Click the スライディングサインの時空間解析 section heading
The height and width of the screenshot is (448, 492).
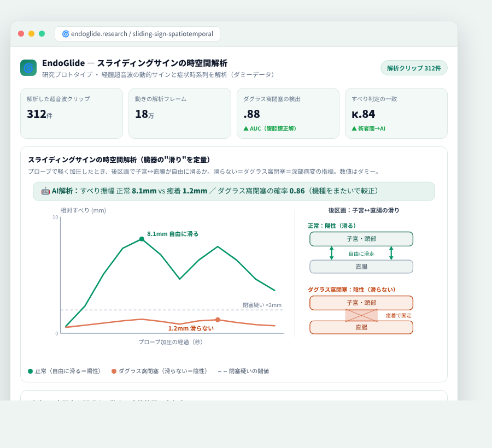tap(119, 160)
